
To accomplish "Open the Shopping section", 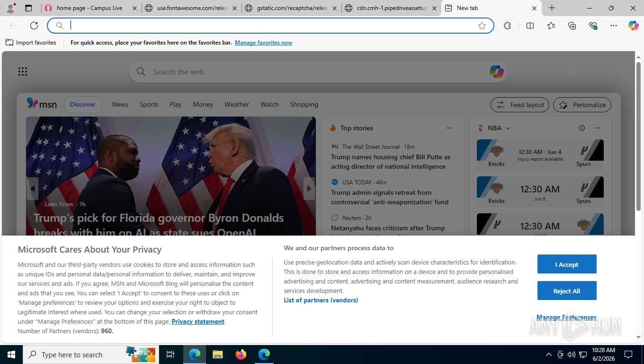I will tap(304, 104).
